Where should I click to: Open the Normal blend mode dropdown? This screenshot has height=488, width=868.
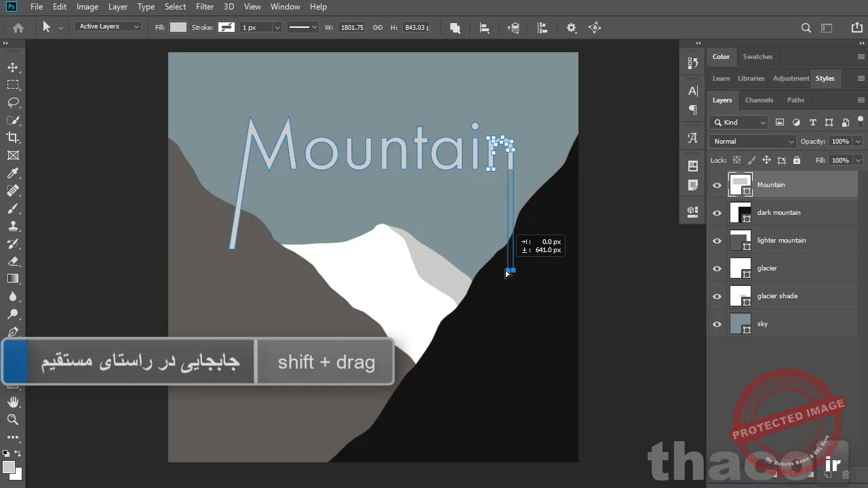tap(753, 141)
